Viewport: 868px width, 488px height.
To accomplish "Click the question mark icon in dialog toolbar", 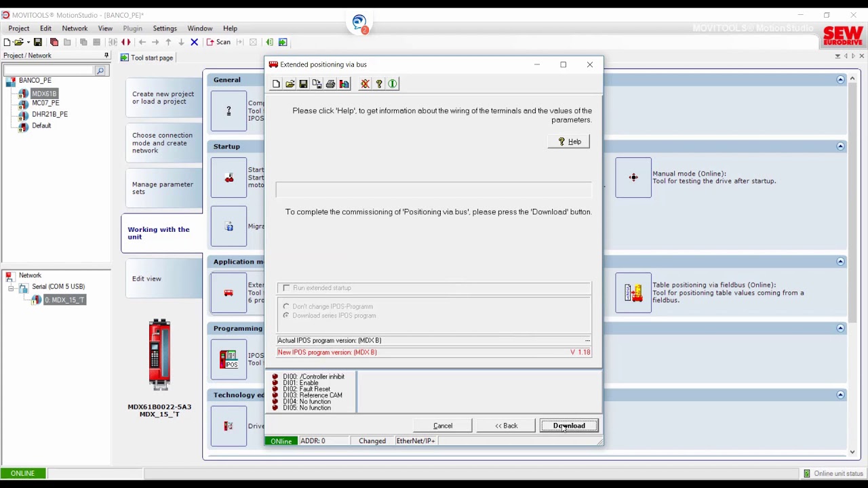I will click(378, 84).
